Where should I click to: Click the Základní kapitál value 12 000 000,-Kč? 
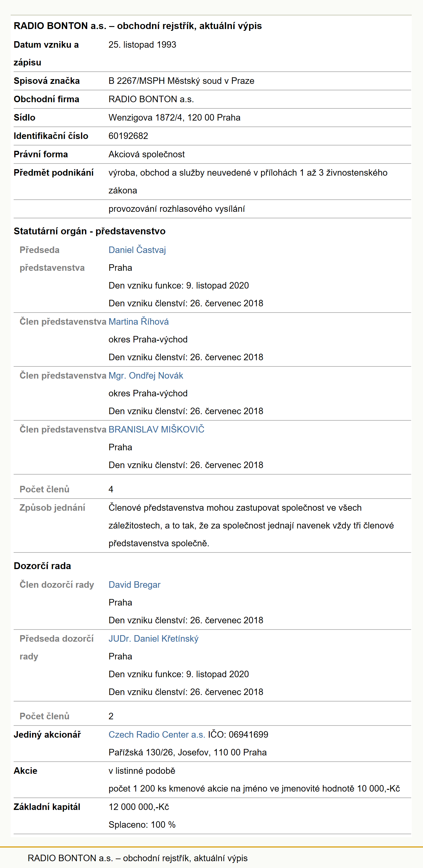(139, 807)
